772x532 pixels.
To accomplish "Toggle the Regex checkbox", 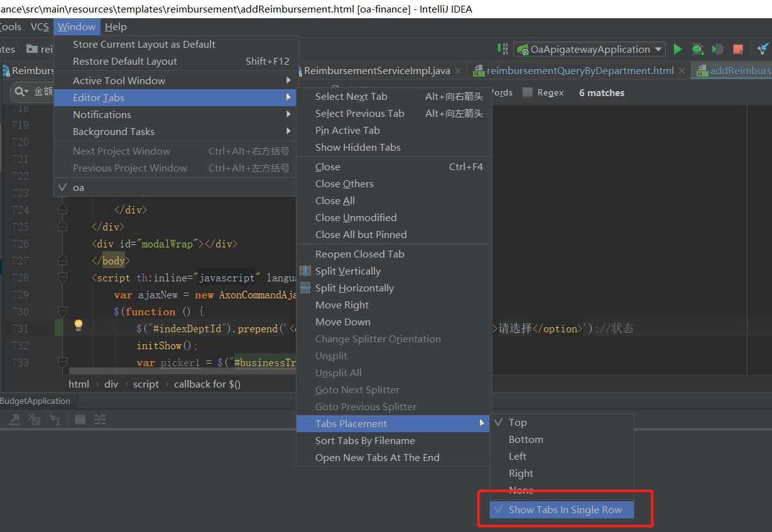I will 528,92.
